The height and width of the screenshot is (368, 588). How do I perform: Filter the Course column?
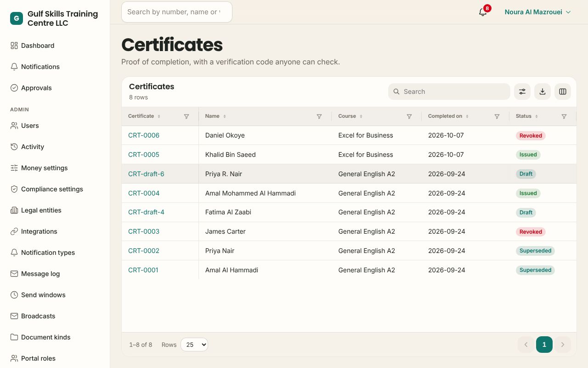409,116
